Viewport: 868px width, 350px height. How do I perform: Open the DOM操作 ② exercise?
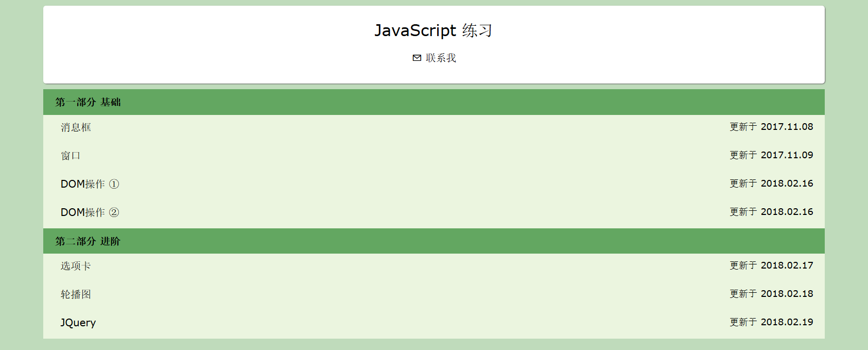point(90,212)
